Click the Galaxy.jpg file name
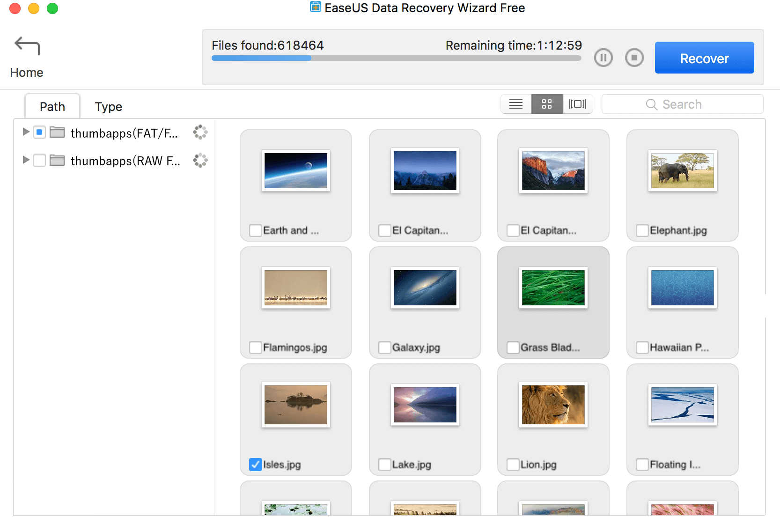This screenshot has width=780, height=532. [416, 347]
